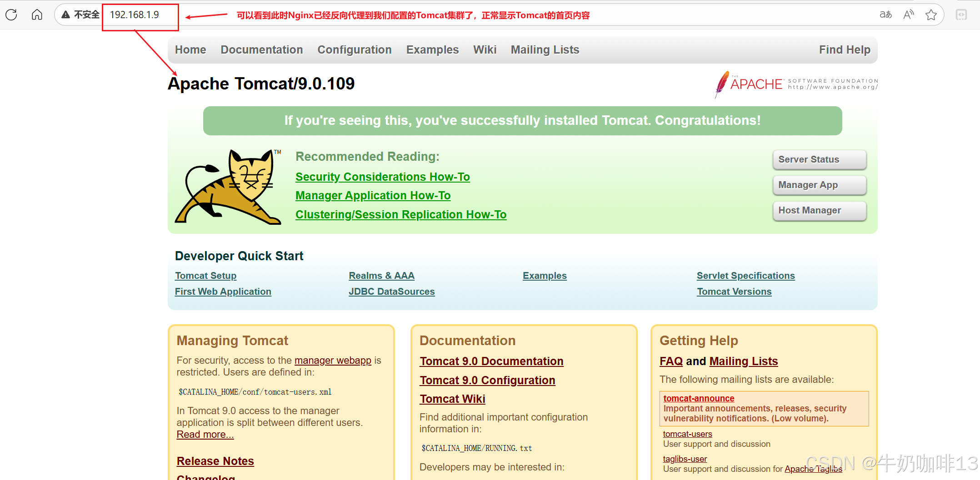The image size is (980, 480).
Task: Click the Server Status button
Action: pyautogui.click(x=820, y=159)
